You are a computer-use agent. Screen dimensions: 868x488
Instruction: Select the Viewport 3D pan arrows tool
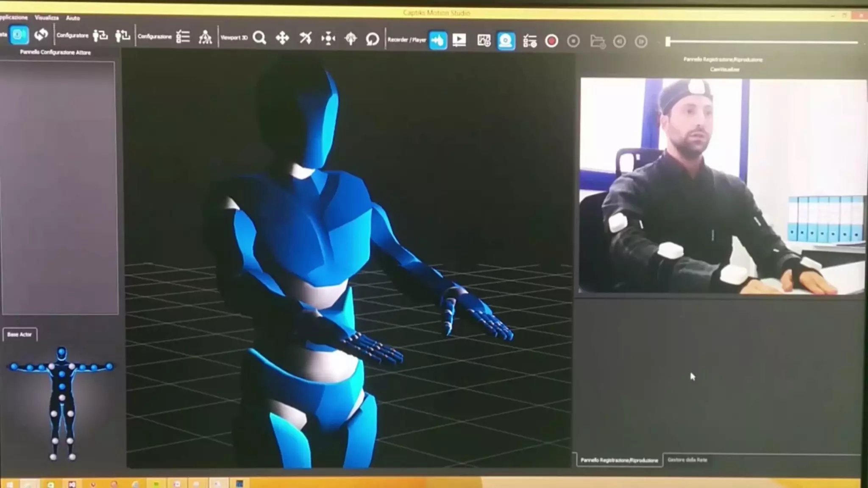coord(282,39)
